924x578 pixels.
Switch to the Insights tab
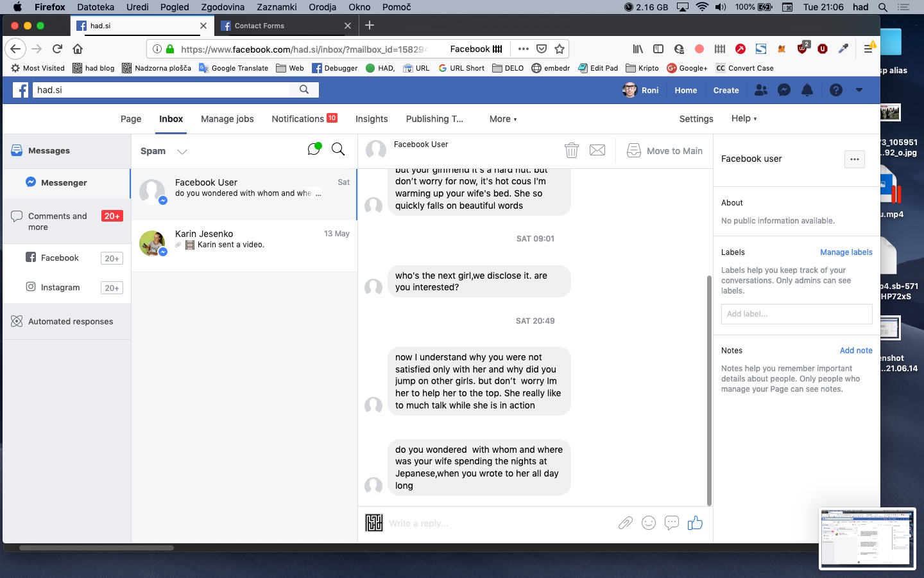coord(372,119)
